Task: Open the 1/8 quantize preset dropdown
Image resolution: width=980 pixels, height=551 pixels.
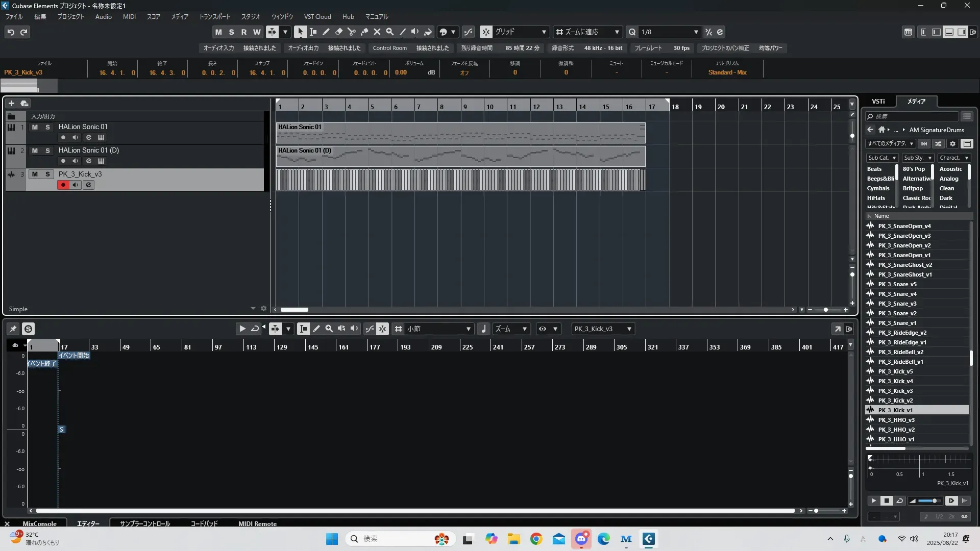Action: point(696,32)
